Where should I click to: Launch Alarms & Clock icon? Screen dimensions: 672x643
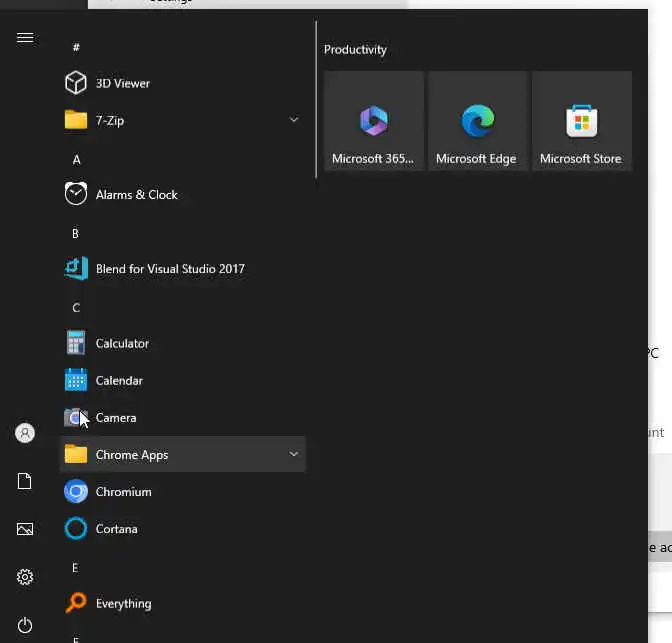click(76, 194)
